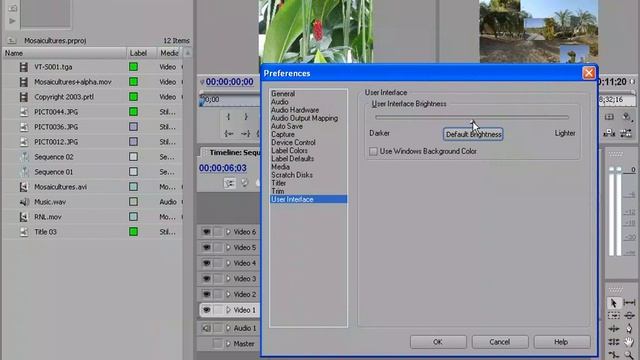Click the output settings monitor icon

(x=627, y=118)
